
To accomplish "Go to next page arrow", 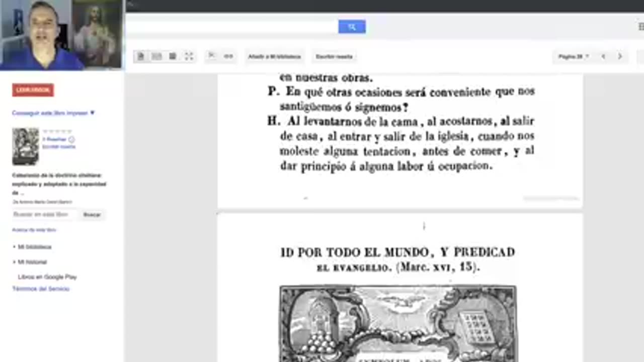I will click(x=620, y=56).
